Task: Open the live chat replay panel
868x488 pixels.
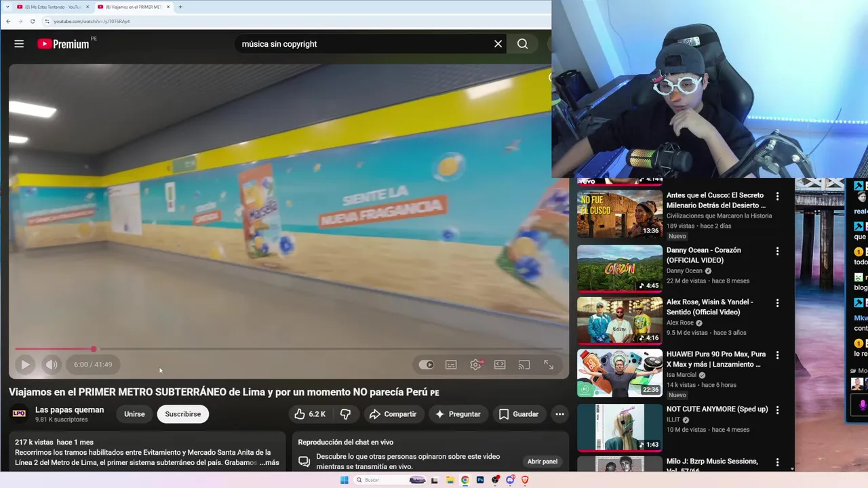Action: (x=542, y=462)
